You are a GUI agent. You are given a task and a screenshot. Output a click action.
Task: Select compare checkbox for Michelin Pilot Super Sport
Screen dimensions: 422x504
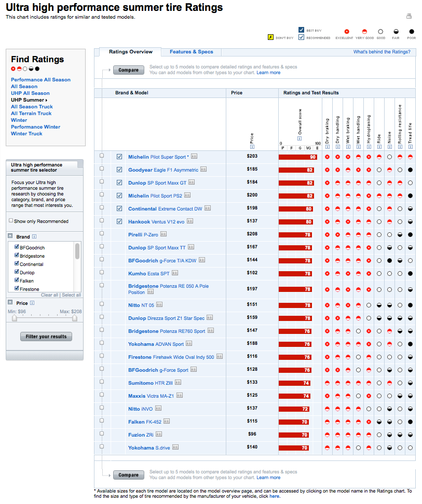pos(102,156)
